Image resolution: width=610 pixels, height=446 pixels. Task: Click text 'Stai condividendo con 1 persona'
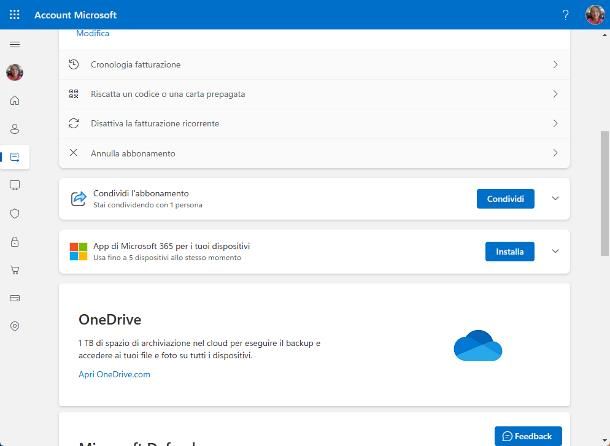click(x=148, y=205)
